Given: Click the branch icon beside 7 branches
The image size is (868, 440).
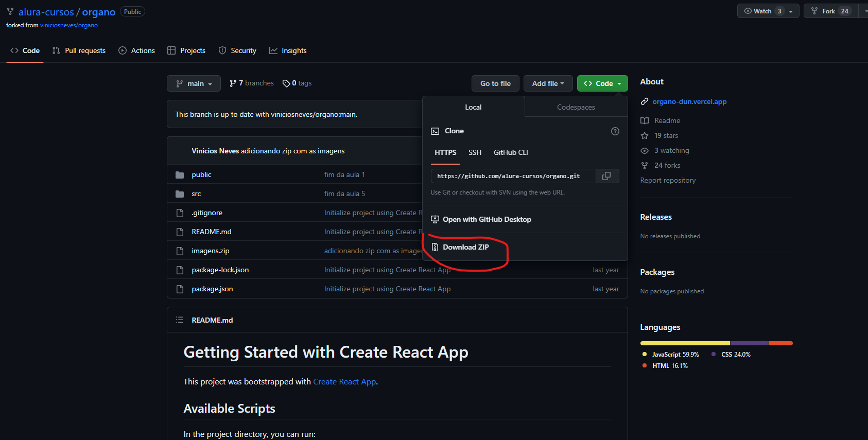Looking at the screenshot, I should point(233,83).
